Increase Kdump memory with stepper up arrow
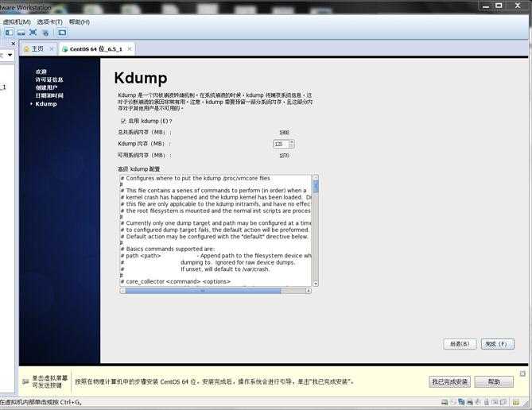The image size is (532, 410). pos(291,142)
